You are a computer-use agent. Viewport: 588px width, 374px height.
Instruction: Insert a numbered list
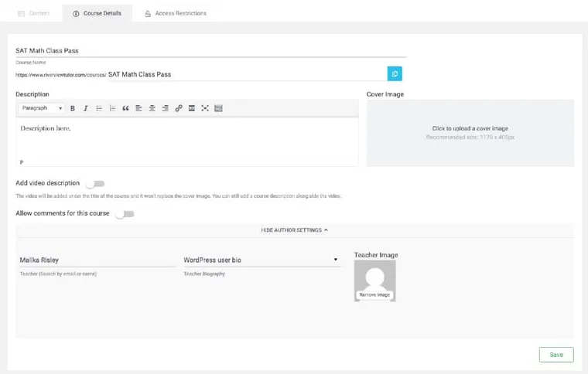pyautogui.click(x=112, y=108)
